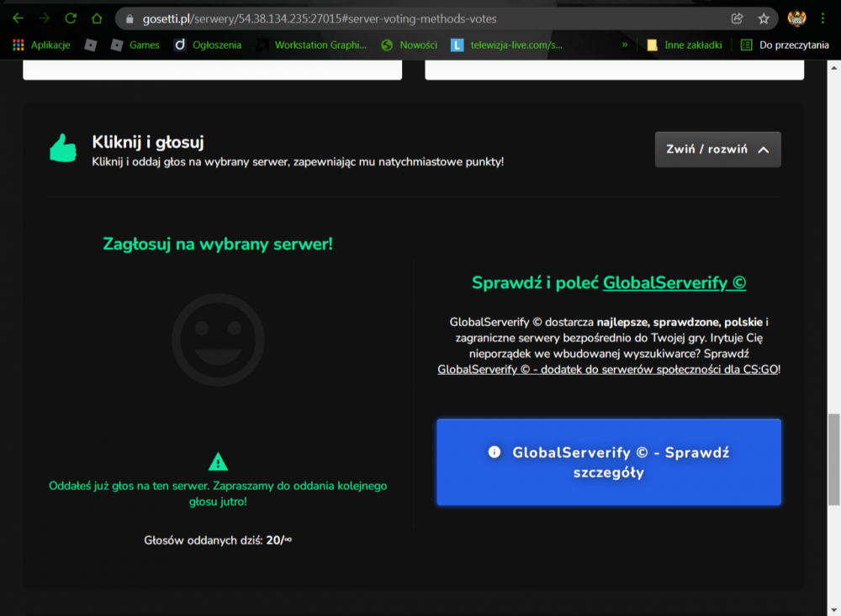Click Głosów oddanych dziś: 20/∞ counter
841x616 pixels.
pos(218,540)
